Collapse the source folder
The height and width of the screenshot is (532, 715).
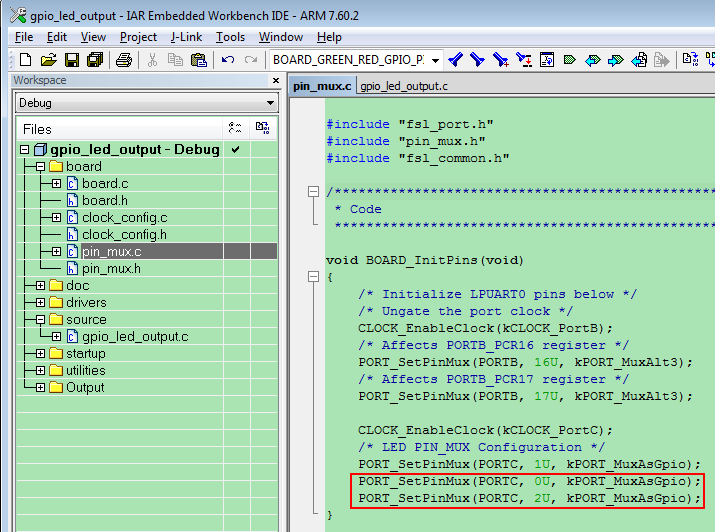point(41,319)
